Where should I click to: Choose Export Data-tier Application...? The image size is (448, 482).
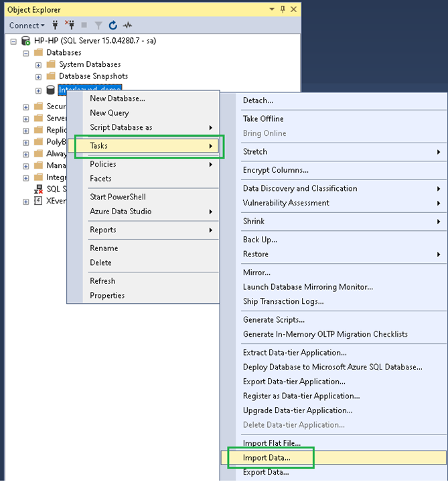[333, 382]
